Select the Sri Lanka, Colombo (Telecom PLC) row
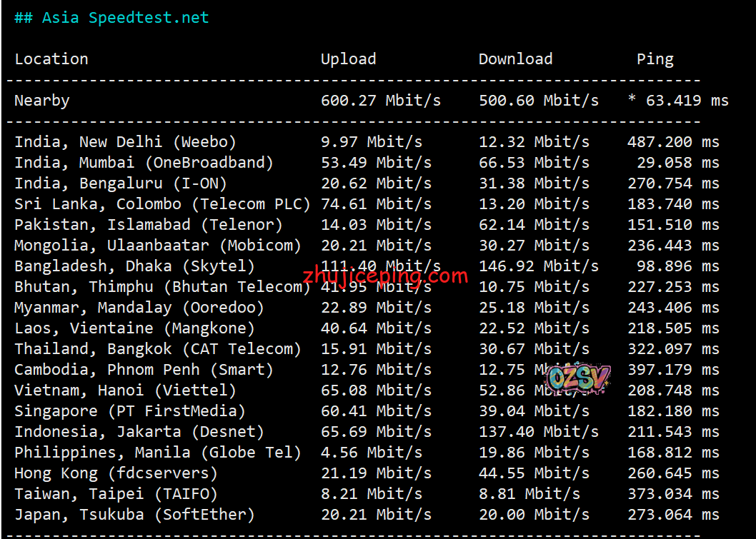Viewport: 756px width, 539px height. (x=162, y=204)
